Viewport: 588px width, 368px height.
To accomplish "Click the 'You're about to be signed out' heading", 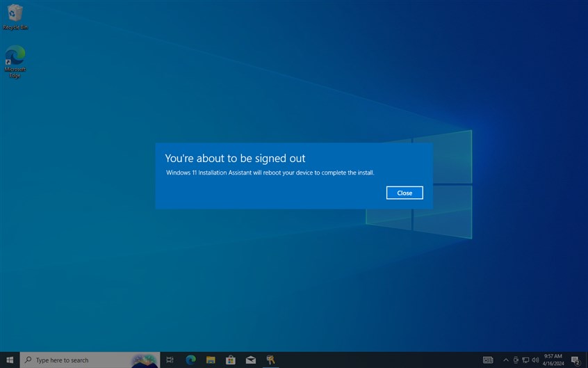I will [235, 158].
